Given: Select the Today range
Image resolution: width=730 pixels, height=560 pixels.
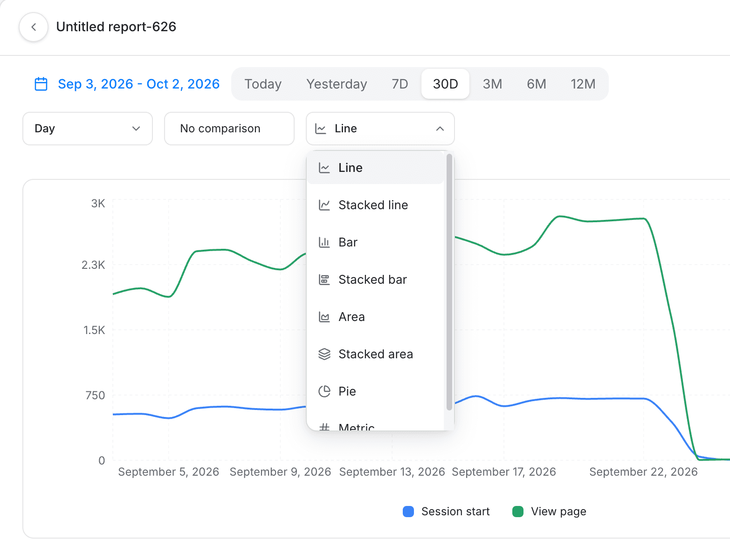Looking at the screenshot, I should coord(263,84).
